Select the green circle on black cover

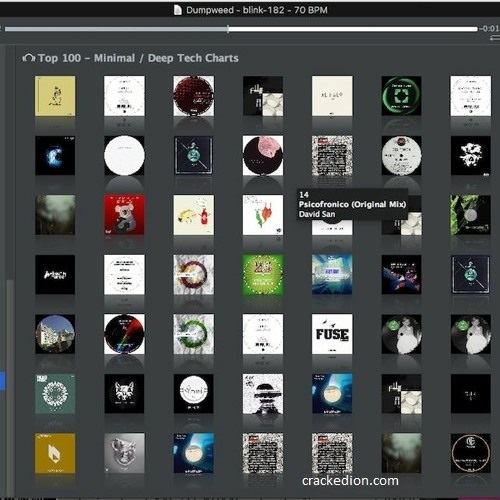tap(401, 96)
